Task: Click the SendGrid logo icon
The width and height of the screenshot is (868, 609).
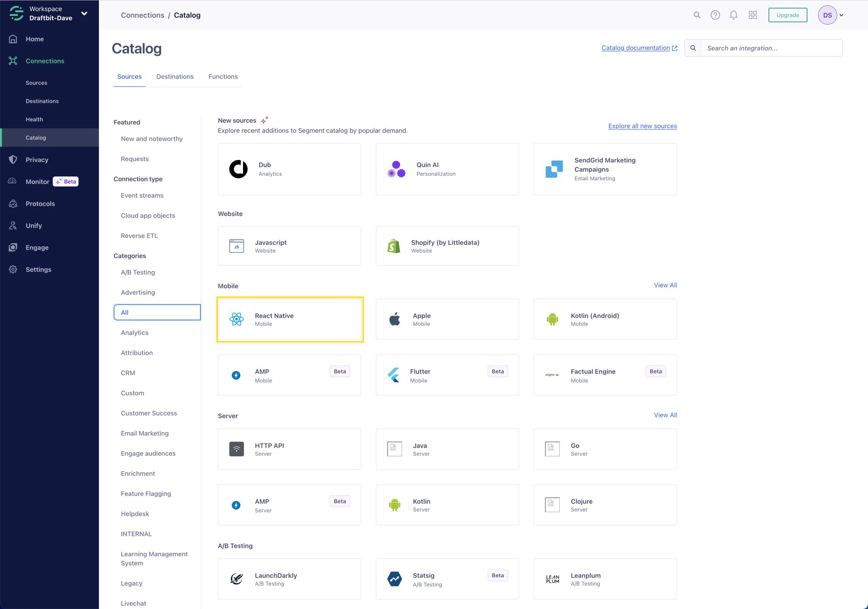Action: (x=554, y=169)
